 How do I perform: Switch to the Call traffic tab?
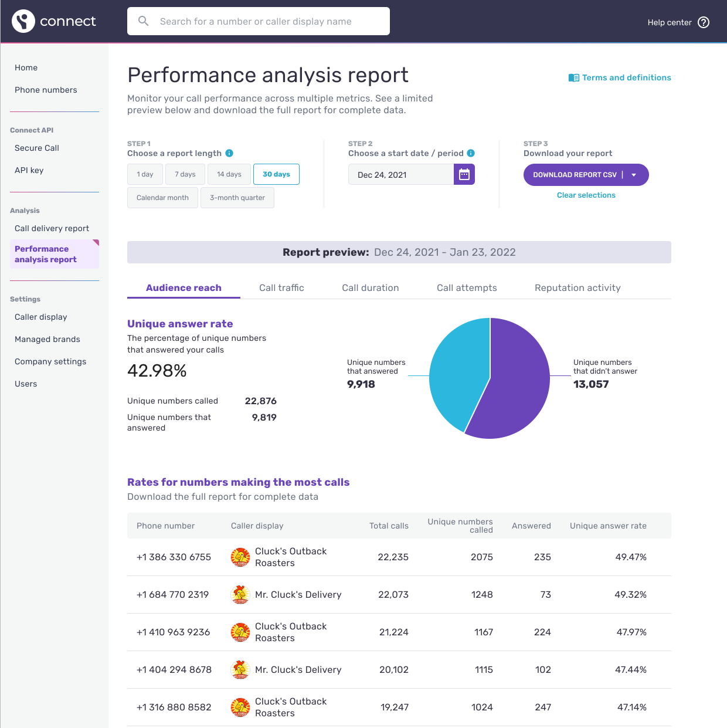(x=281, y=288)
